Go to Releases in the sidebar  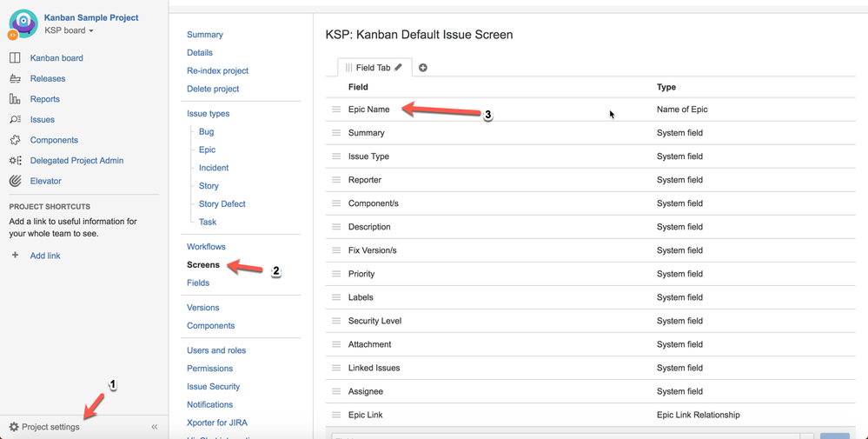pos(48,78)
